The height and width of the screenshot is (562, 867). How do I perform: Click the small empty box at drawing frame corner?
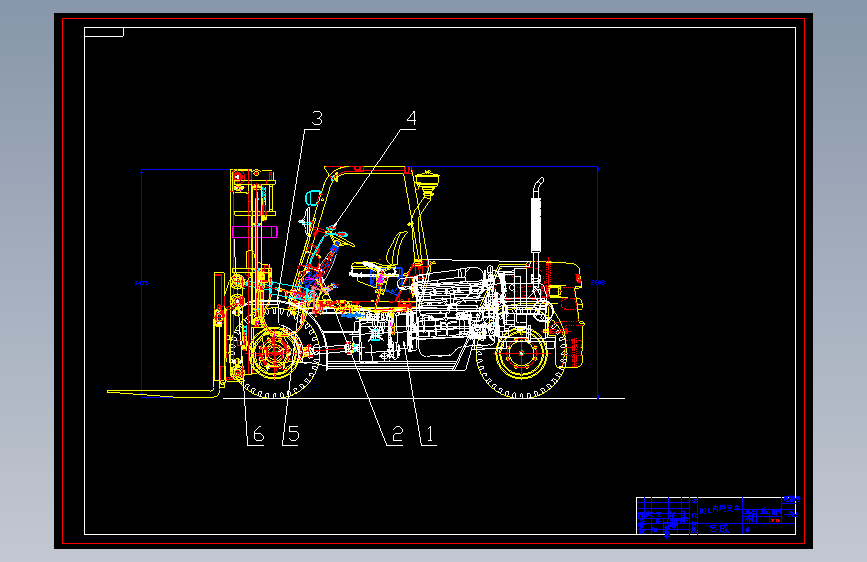click(x=104, y=32)
